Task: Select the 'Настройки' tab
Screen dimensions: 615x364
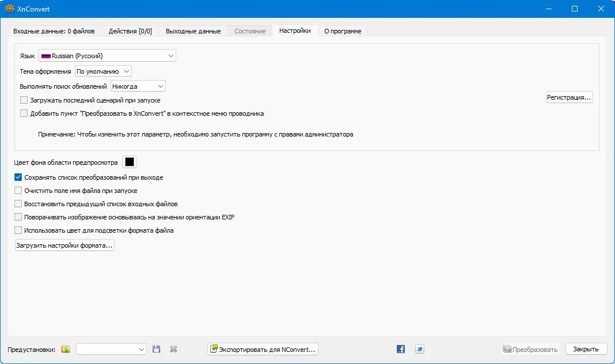Action: point(295,31)
